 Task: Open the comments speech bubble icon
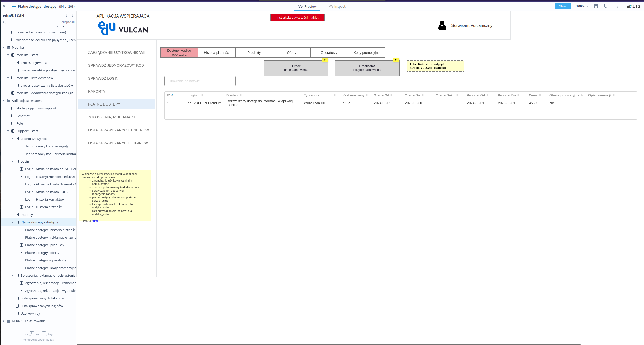coord(607,6)
